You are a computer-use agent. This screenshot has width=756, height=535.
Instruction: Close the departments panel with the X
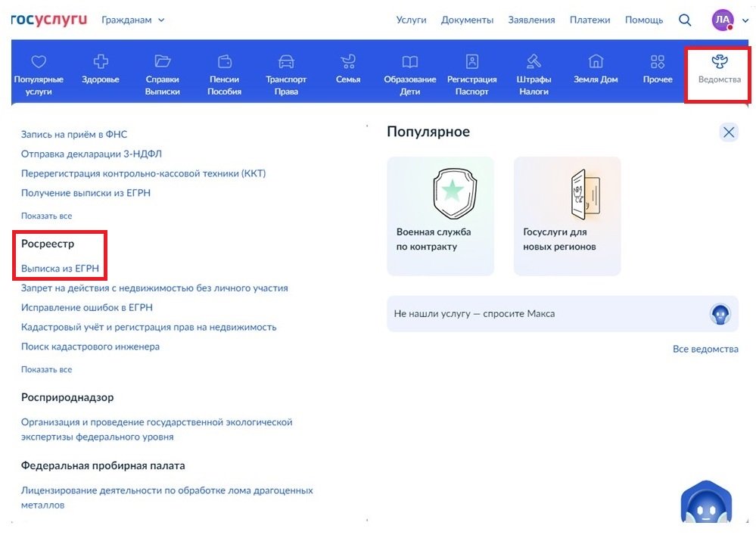click(x=729, y=132)
